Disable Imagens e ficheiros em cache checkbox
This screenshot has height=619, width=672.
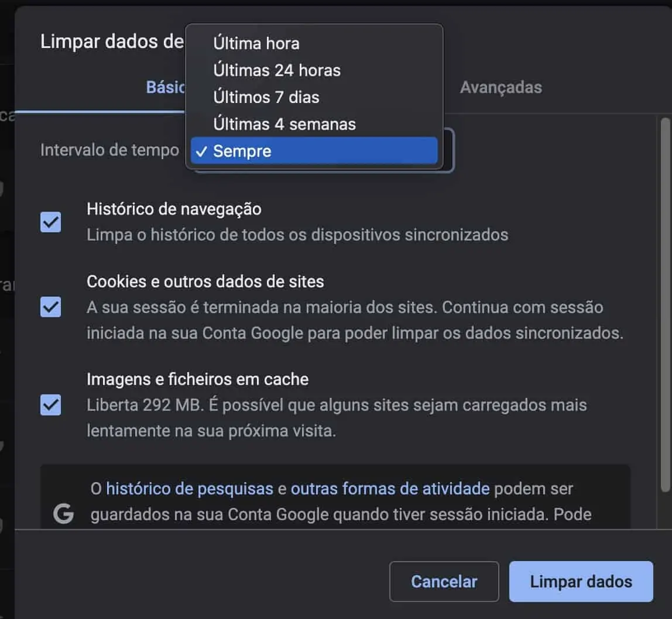pos(50,405)
